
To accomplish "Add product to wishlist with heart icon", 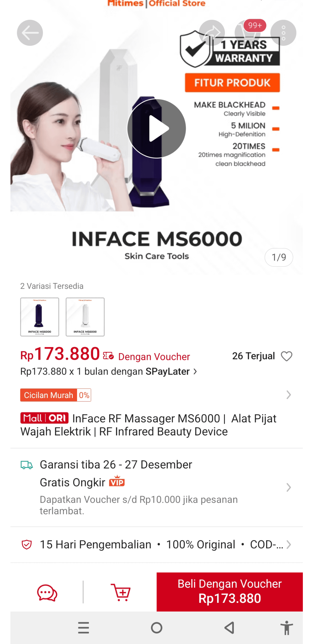I will coord(287,356).
